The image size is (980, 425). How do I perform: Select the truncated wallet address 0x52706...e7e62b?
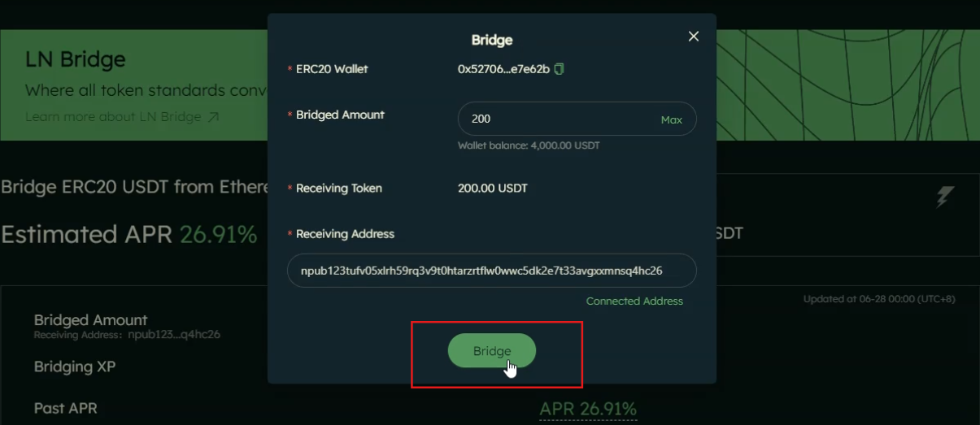(x=503, y=69)
